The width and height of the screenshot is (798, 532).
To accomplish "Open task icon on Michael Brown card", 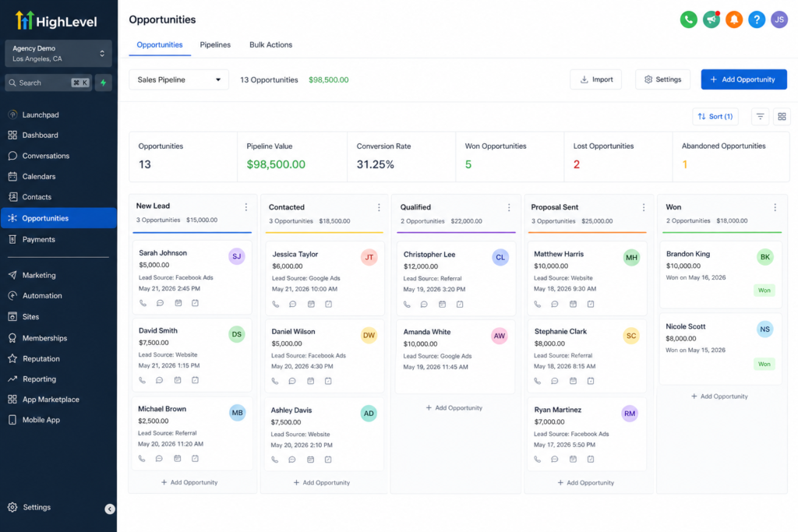I will (x=195, y=458).
